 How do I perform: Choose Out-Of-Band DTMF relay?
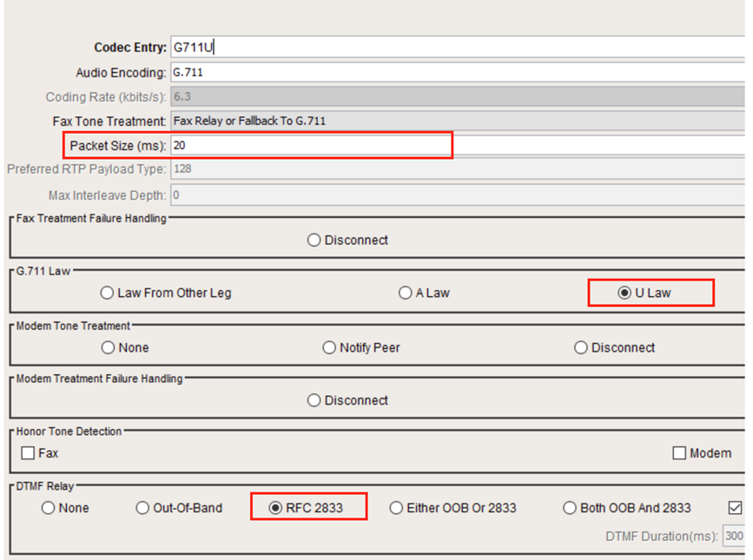click(142, 509)
